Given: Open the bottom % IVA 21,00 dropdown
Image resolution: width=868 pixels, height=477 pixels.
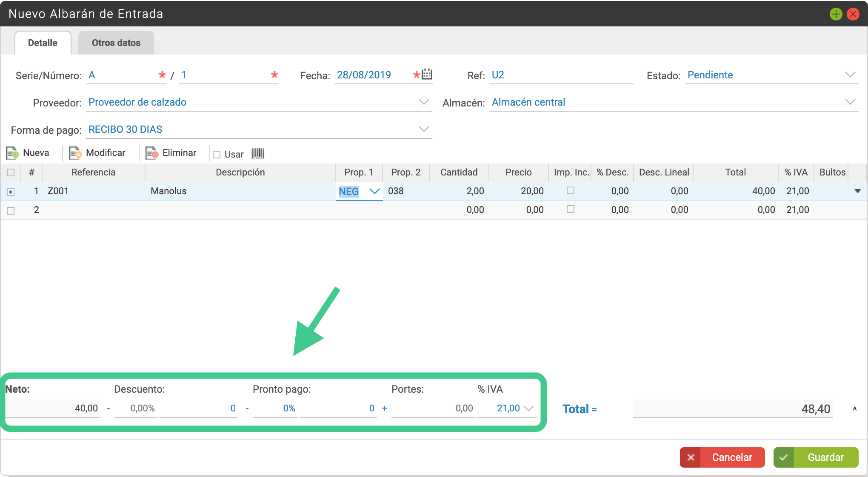Looking at the screenshot, I should click(529, 408).
